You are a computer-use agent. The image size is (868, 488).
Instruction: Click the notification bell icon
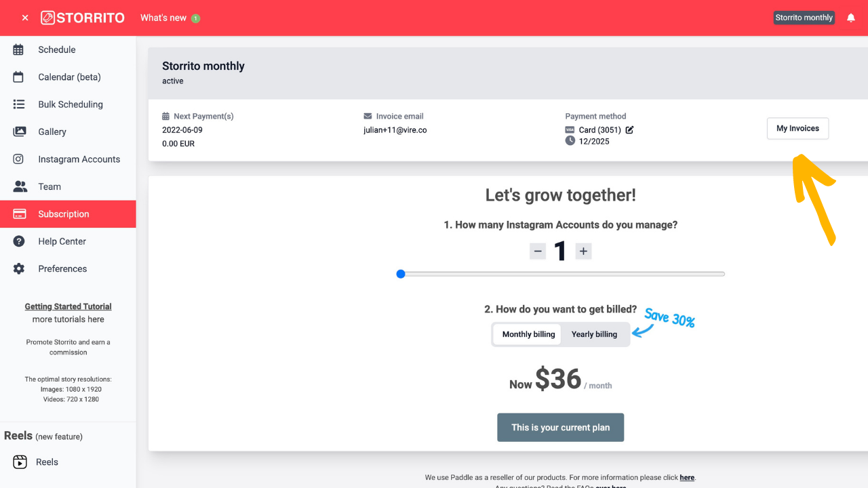point(851,18)
